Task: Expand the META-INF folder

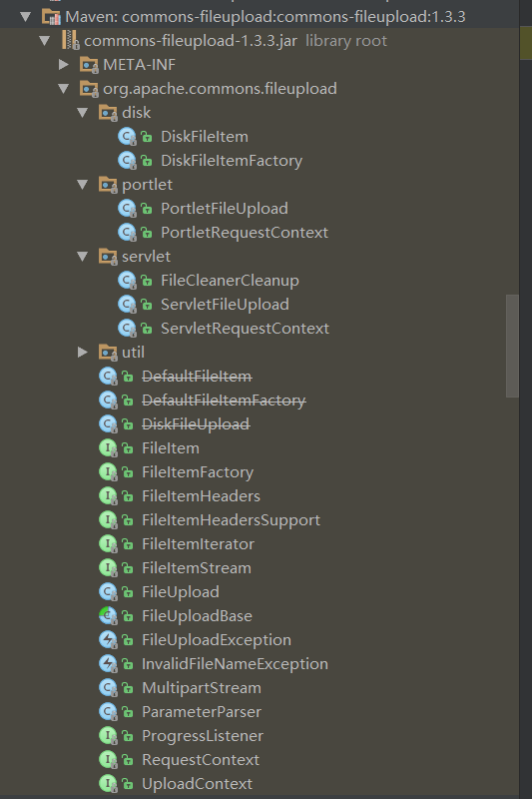Action: coord(63,64)
